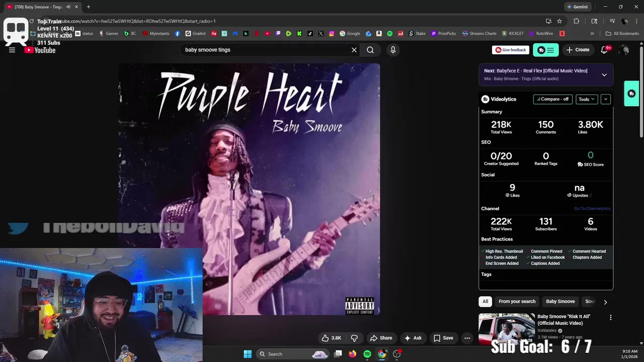644x362 pixels.
Task: Show more filter chips with the right arrow
Action: click(x=605, y=302)
